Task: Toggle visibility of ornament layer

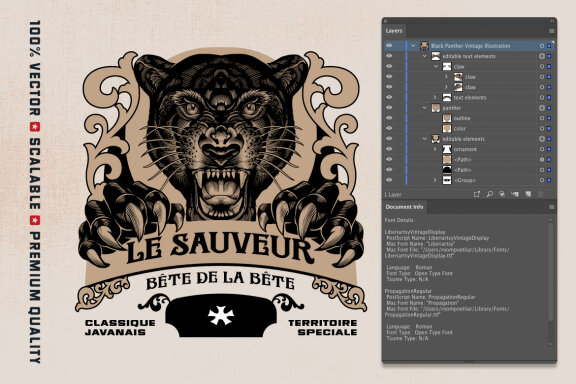Action: [389, 149]
